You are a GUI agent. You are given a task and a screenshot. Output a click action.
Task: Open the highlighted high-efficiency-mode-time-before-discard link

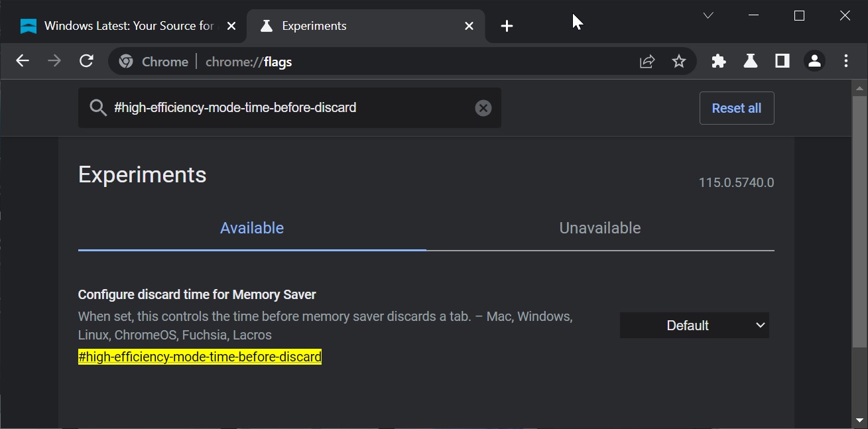click(200, 356)
